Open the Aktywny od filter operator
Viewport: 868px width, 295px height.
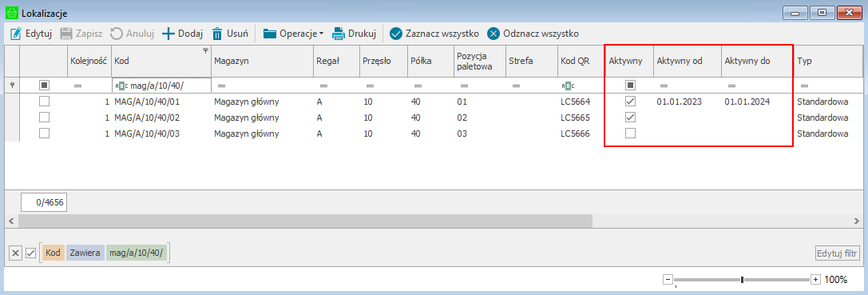(x=664, y=86)
